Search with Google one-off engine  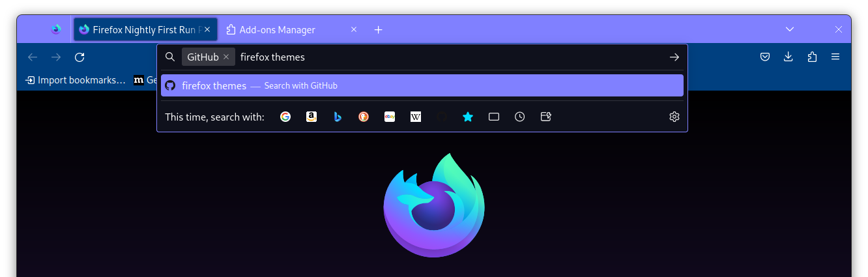click(285, 117)
